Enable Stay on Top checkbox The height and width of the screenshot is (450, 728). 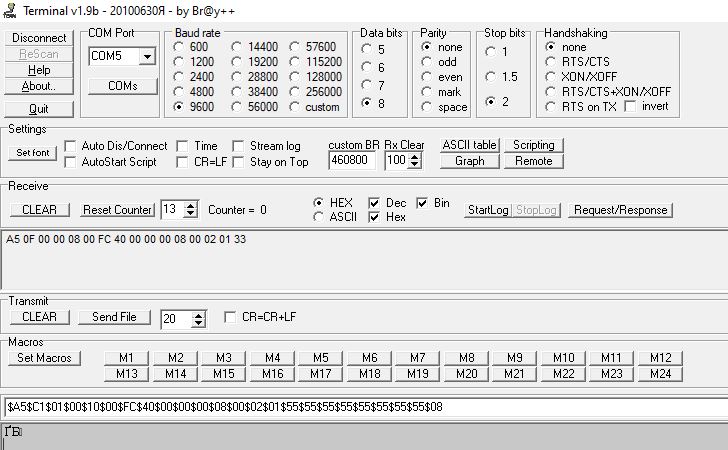(x=238, y=162)
